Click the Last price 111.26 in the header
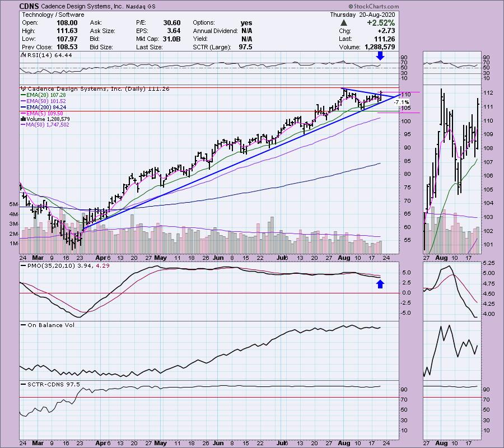The height and width of the screenshot is (448, 504). pos(385,39)
